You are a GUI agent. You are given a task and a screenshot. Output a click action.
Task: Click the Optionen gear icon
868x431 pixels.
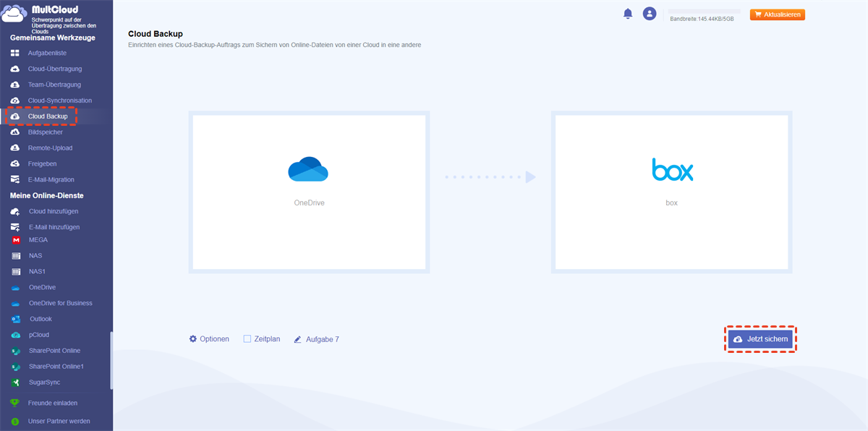[193, 338]
